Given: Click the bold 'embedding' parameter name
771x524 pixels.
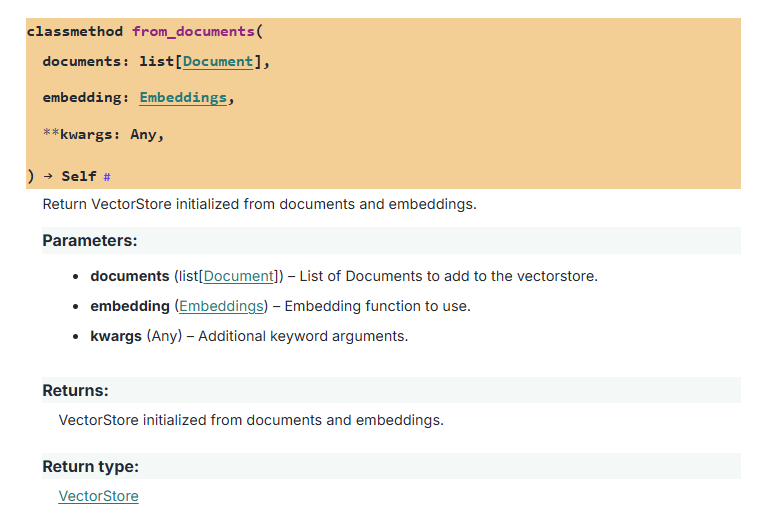Looking at the screenshot, I should (130, 306).
